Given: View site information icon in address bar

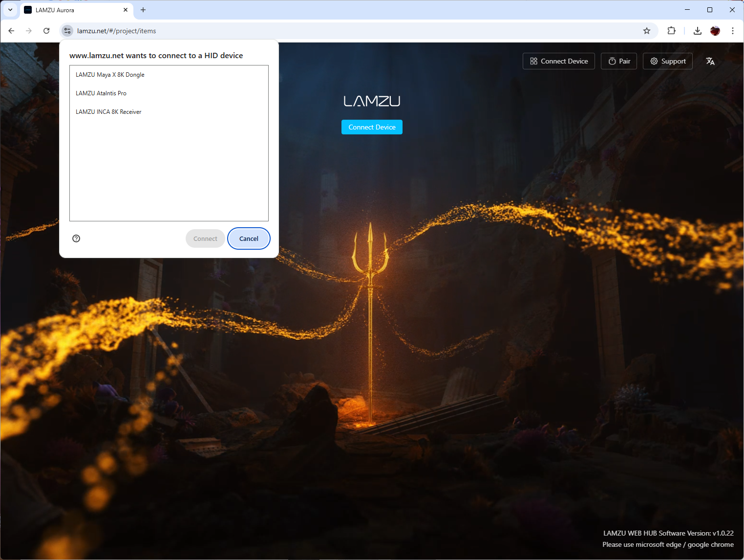Looking at the screenshot, I should pyautogui.click(x=67, y=31).
